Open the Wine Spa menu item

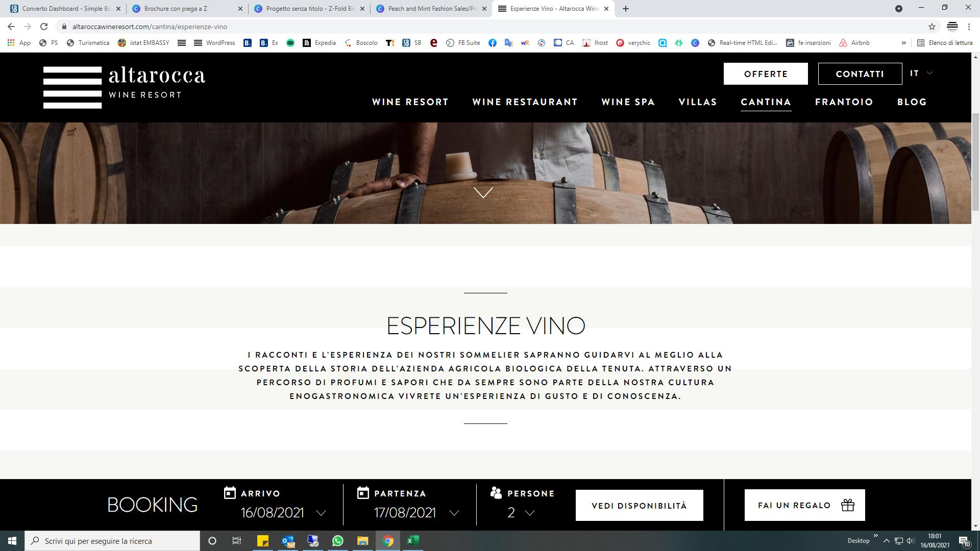point(628,102)
